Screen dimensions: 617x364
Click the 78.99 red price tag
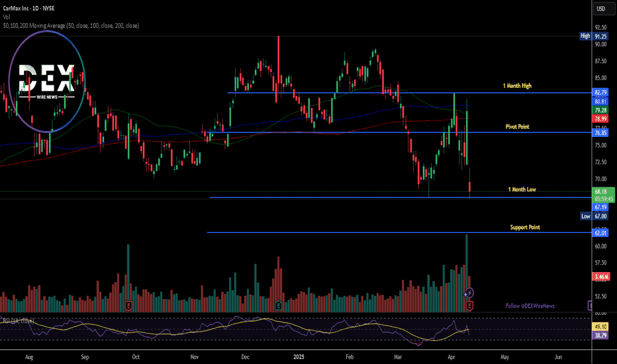(x=600, y=119)
